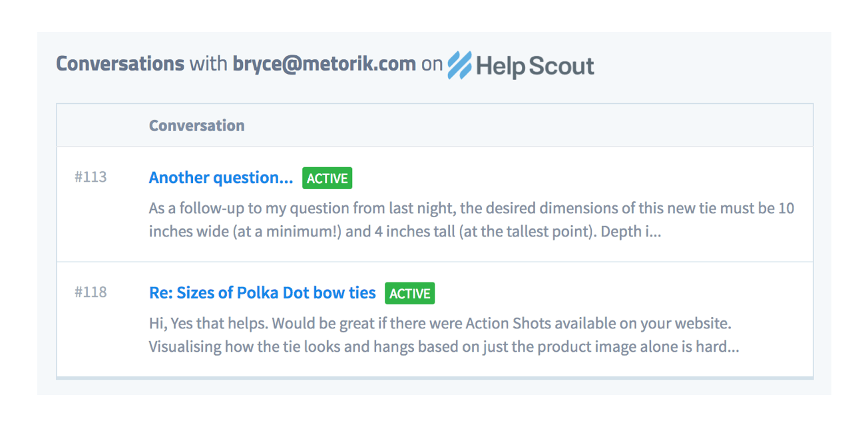Select conversation number #118

(x=91, y=292)
